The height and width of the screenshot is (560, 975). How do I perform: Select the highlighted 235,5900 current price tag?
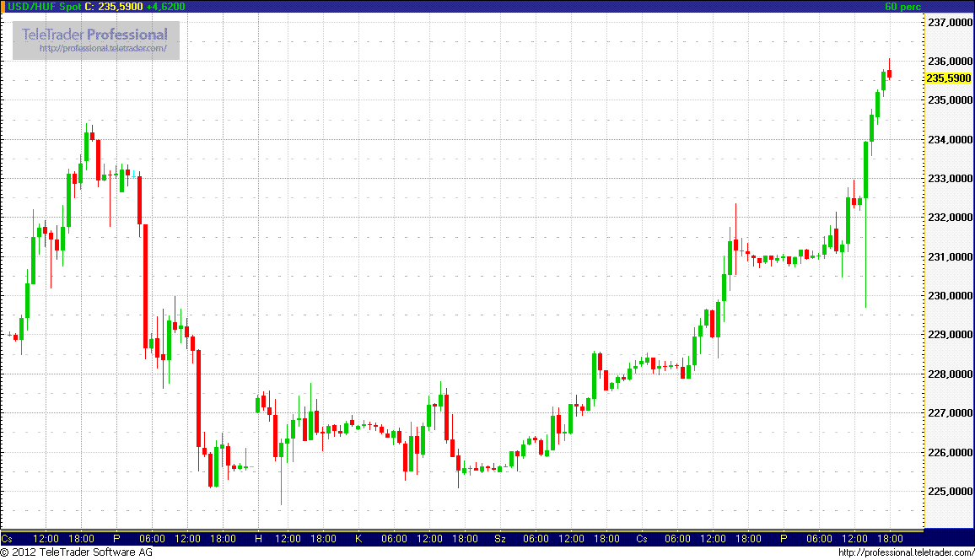pos(948,78)
